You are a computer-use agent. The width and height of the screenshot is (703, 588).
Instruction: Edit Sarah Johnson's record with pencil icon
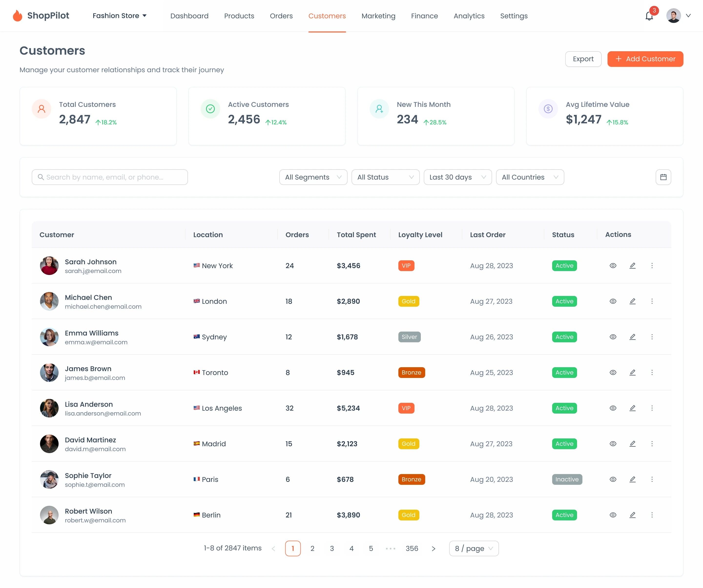(x=632, y=266)
